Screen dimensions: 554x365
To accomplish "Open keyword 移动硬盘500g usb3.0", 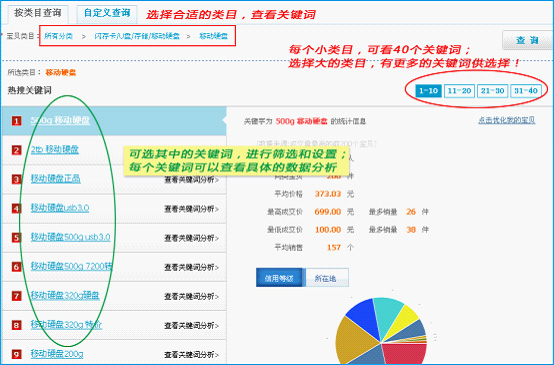I will pyautogui.click(x=71, y=237).
